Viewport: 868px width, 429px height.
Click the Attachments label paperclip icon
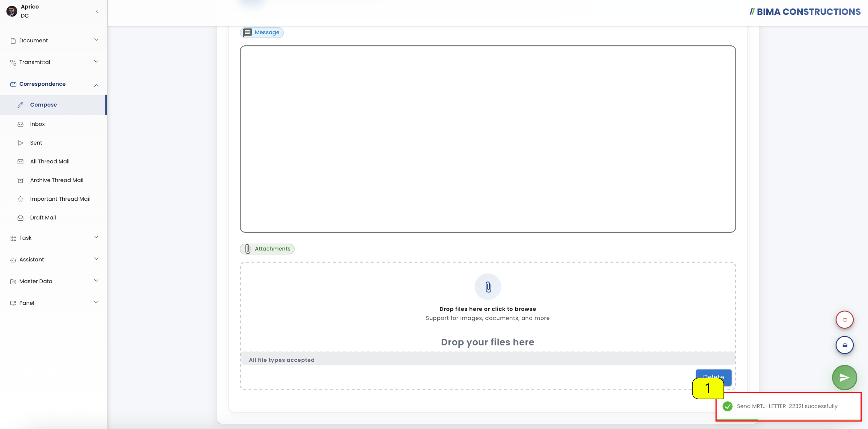point(248,249)
